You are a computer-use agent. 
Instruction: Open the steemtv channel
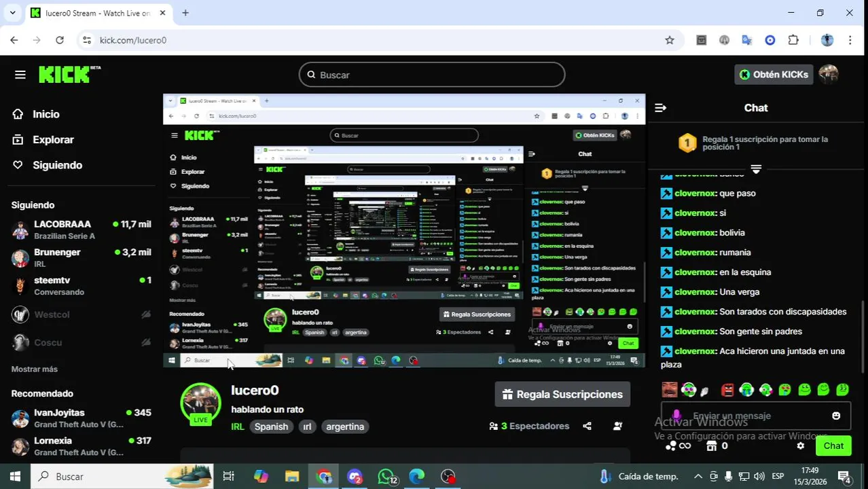[82, 285]
